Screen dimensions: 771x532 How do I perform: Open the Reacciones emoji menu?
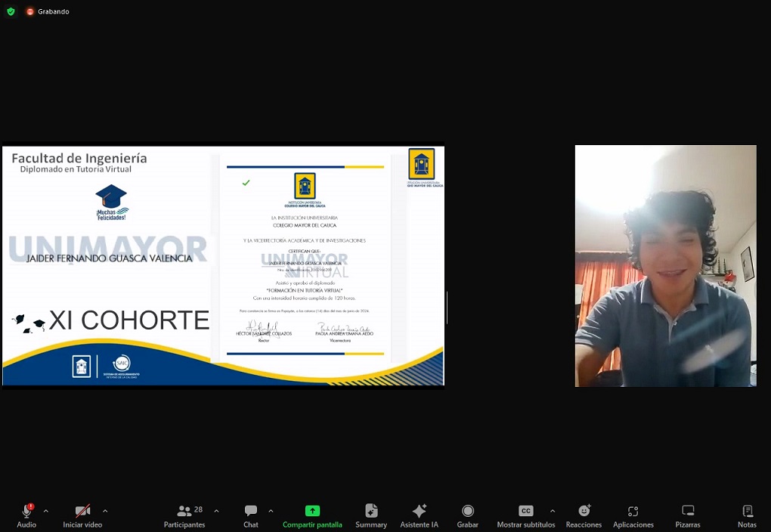[x=584, y=516]
